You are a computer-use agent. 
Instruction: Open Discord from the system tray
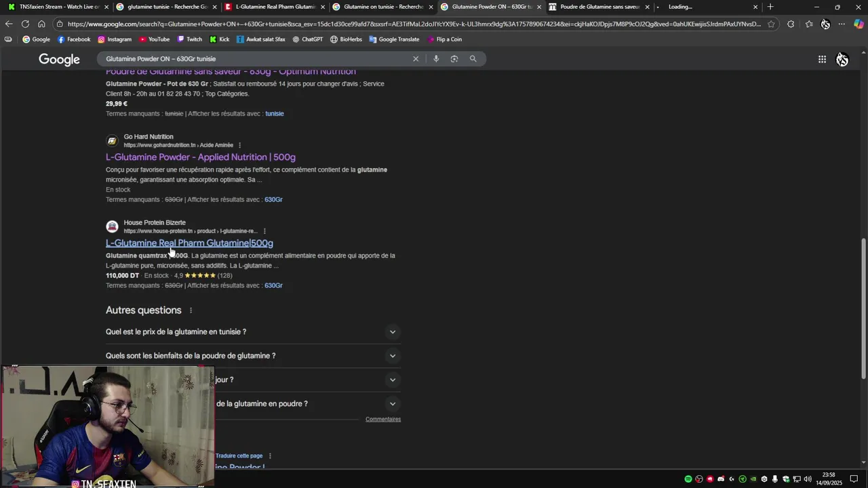pos(721,479)
